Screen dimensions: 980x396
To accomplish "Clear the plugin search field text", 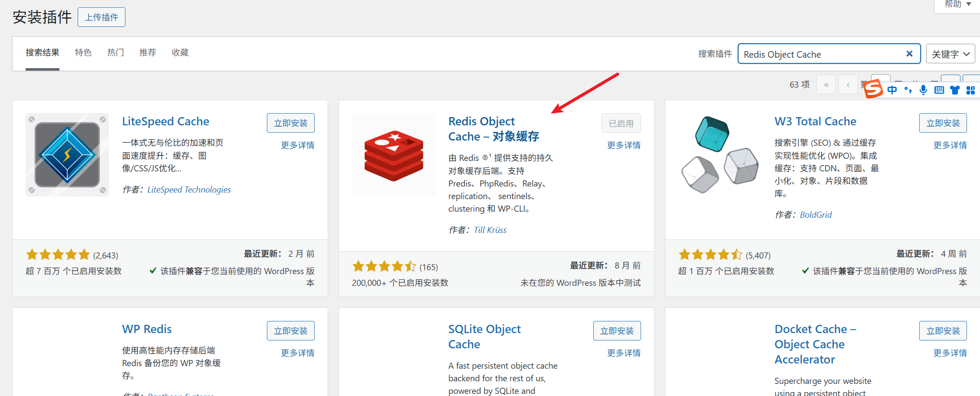I will click(x=909, y=54).
